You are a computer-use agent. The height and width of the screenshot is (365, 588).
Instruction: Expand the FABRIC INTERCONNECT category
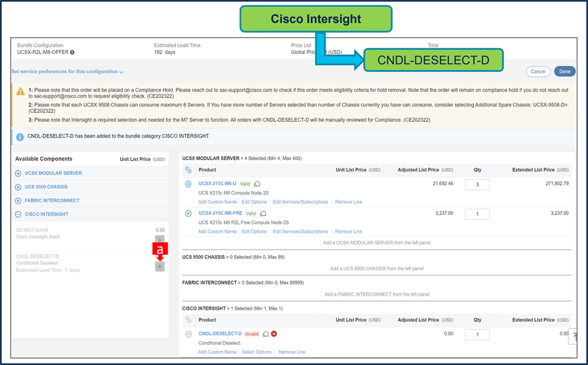point(18,201)
